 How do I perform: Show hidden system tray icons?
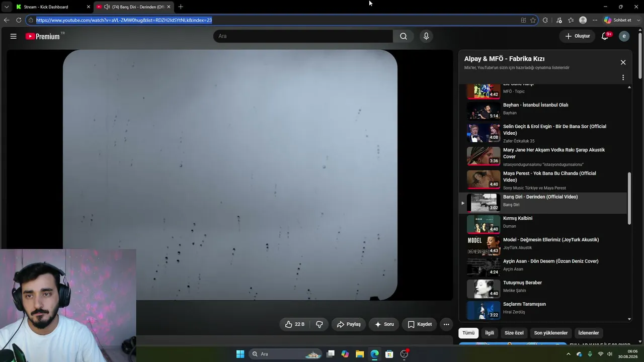coord(569,354)
